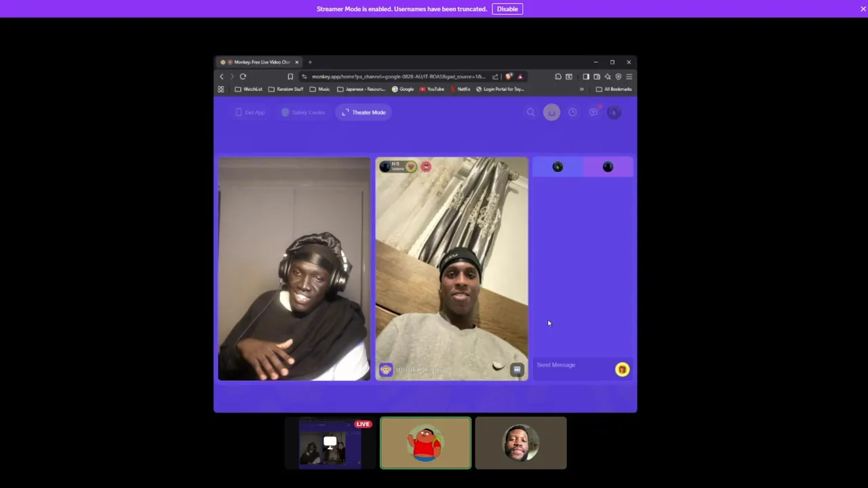Open the Brave Wallet icon
Image resolution: width=868 pixels, height=488 pixels.
pos(597,77)
